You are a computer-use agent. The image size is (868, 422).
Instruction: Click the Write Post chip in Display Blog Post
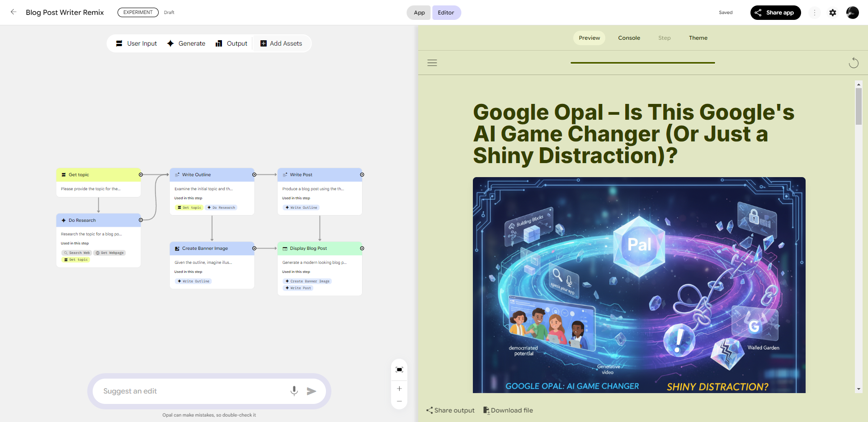coord(298,288)
